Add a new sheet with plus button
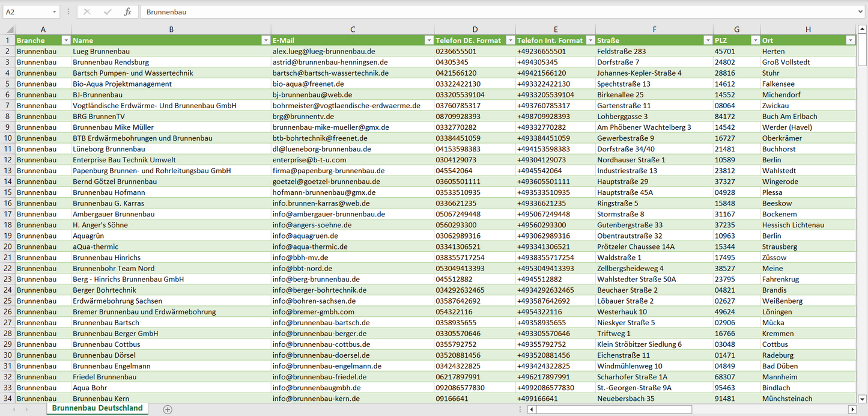Image resolution: width=868 pixels, height=416 pixels. 168,409
